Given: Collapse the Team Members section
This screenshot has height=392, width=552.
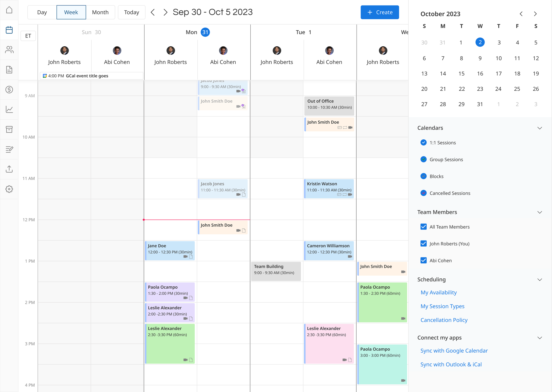Looking at the screenshot, I should coord(539,212).
